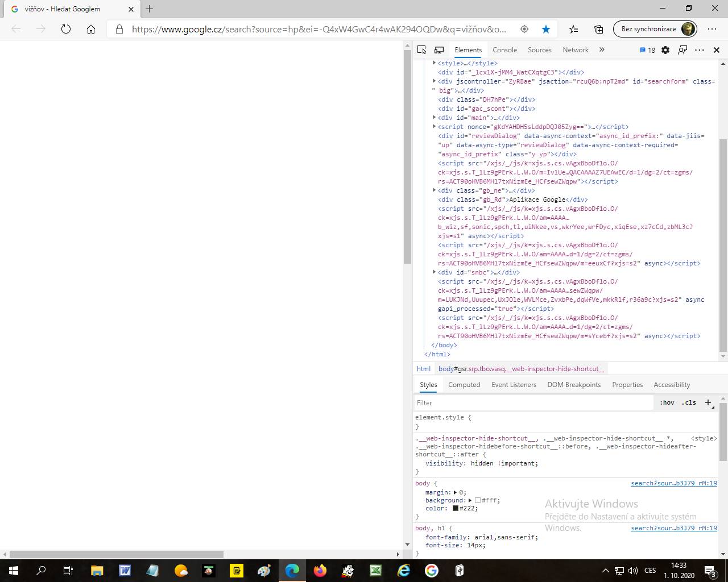Open the browser Settings and more menu
This screenshot has width=728, height=582.
[x=712, y=29]
